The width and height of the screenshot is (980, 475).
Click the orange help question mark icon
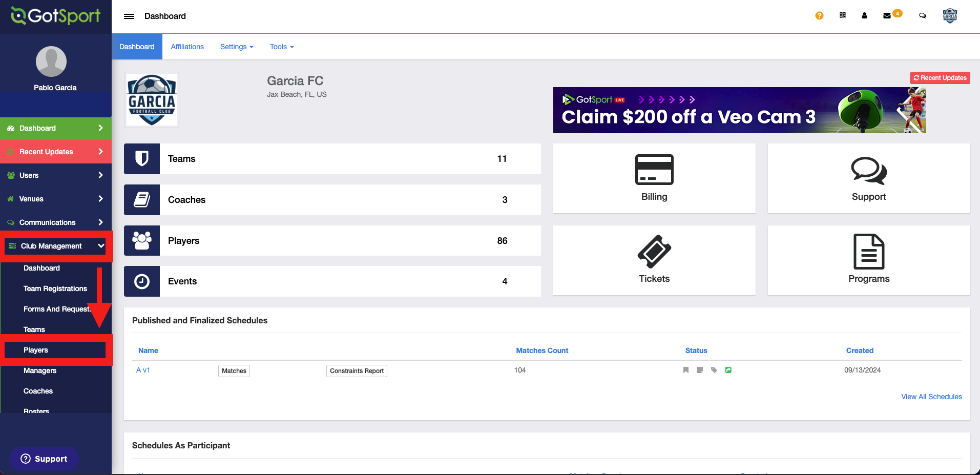point(819,16)
